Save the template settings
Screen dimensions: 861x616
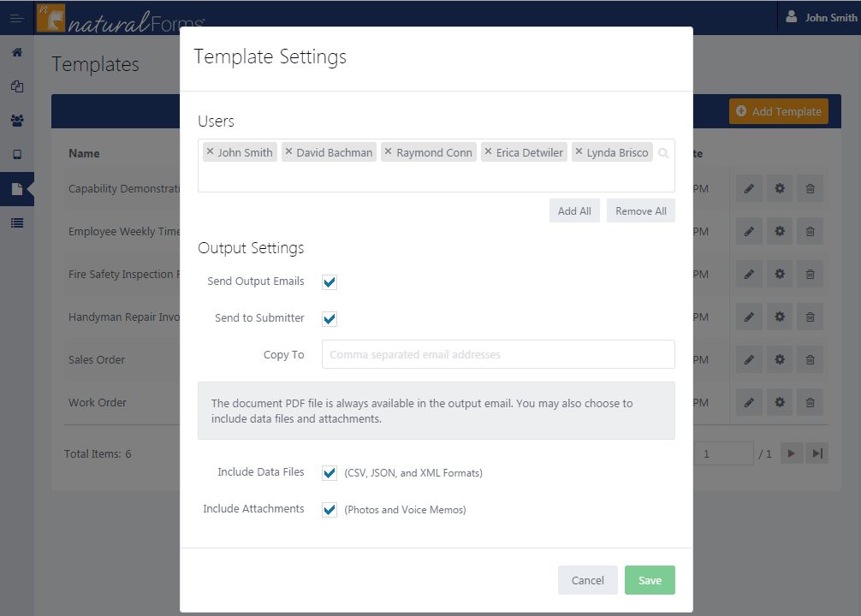coord(650,580)
